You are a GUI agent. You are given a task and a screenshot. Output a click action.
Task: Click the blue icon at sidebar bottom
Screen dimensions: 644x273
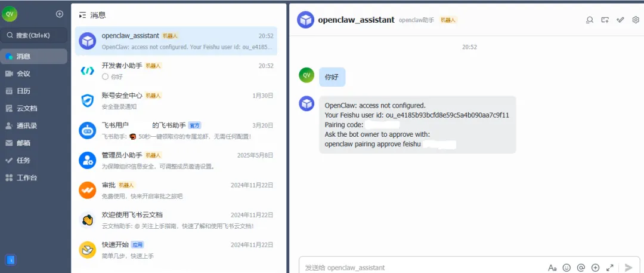coord(11,260)
